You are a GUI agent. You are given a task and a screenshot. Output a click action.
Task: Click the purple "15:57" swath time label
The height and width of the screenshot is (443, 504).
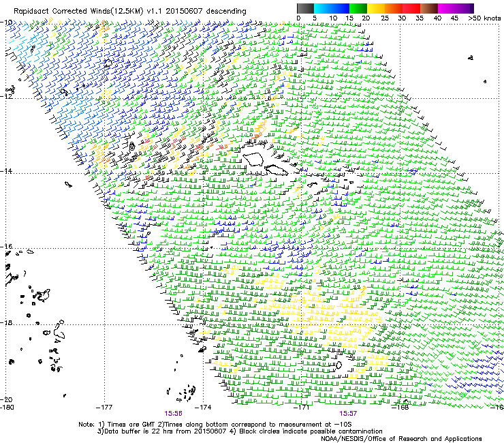click(348, 414)
